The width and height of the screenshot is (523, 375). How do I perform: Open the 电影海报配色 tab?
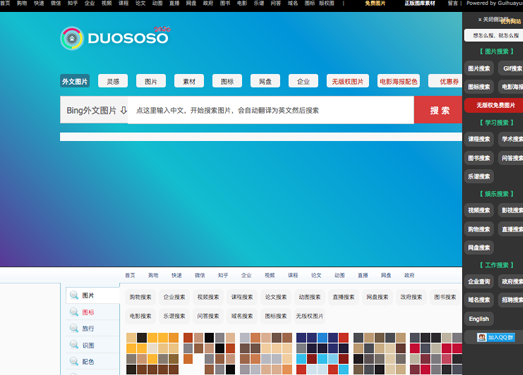tap(398, 81)
